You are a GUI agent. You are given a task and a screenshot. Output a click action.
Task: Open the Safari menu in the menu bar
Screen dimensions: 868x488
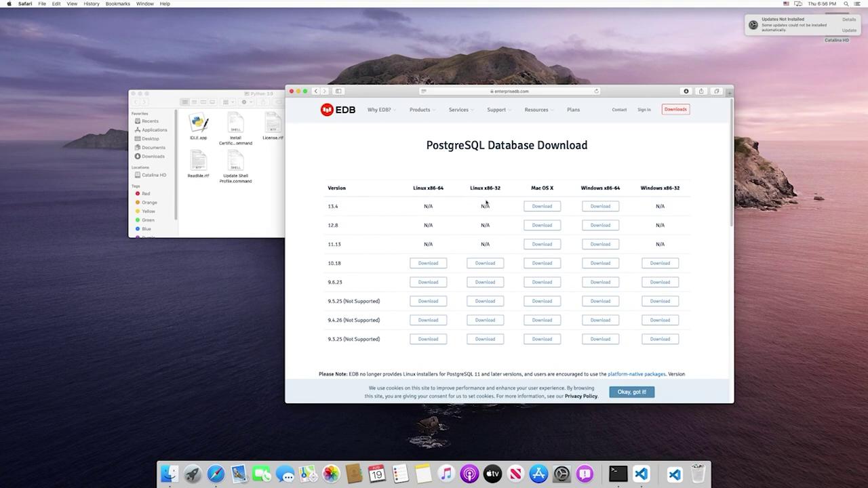tap(24, 3)
